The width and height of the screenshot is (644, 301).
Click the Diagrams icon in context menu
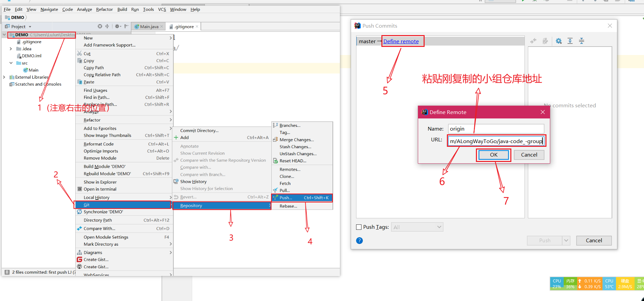point(80,252)
